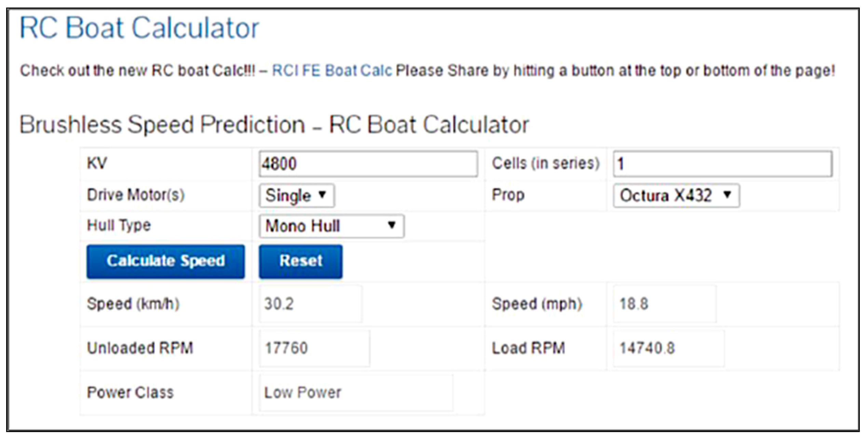This screenshot has width=868, height=442.
Task: Click the RC Boat Calculator title link
Action: point(139,28)
